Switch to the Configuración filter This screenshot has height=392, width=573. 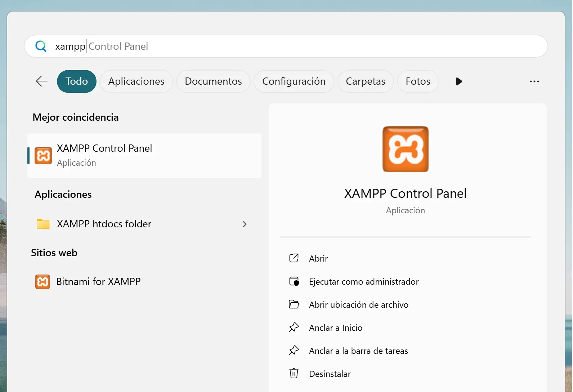pos(294,81)
